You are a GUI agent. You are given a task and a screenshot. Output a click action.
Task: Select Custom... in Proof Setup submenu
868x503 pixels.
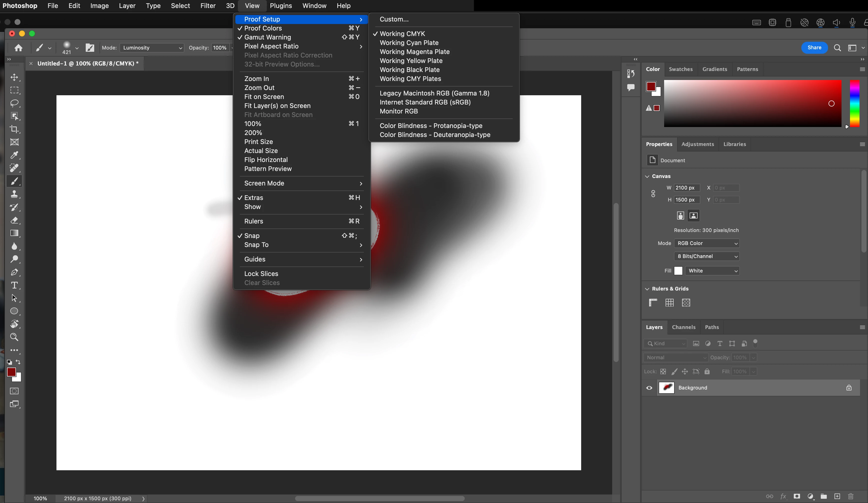click(394, 19)
